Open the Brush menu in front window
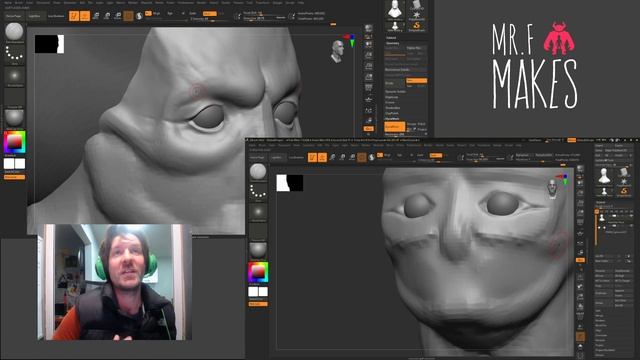Image resolution: width=640 pixels, height=360 pixels. coord(262,145)
